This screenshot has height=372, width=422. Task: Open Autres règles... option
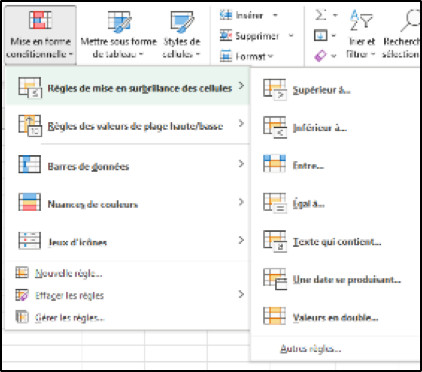(x=336, y=349)
